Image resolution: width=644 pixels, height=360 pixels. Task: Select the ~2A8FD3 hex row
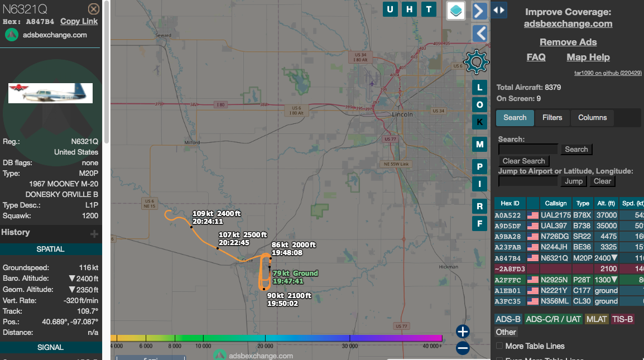click(569, 269)
